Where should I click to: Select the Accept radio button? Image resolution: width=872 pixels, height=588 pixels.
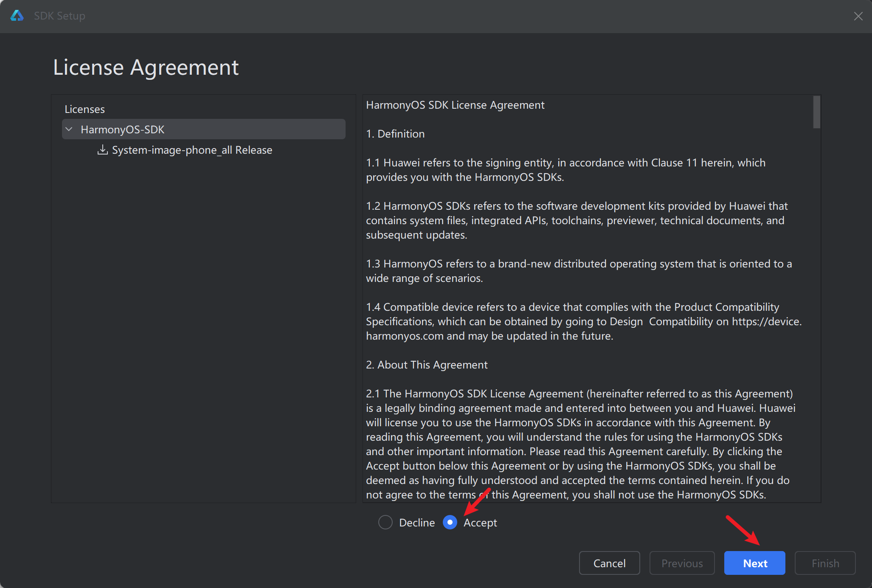pos(450,522)
